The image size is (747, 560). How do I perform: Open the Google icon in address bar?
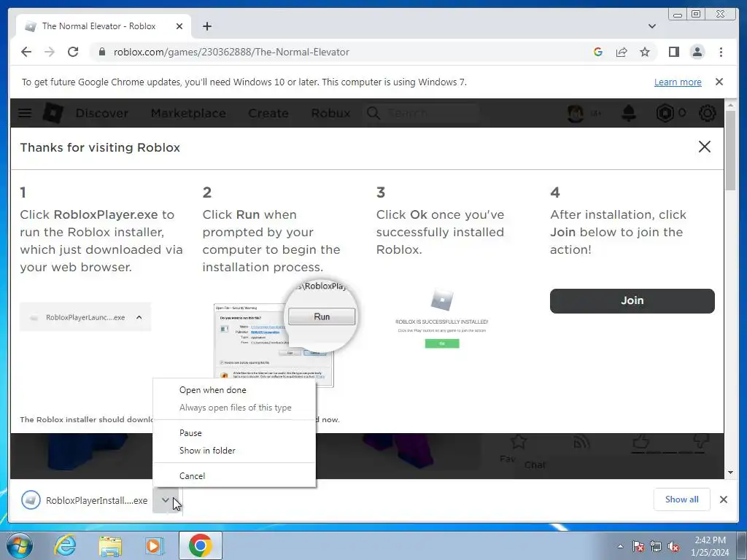[x=598, y=52]
